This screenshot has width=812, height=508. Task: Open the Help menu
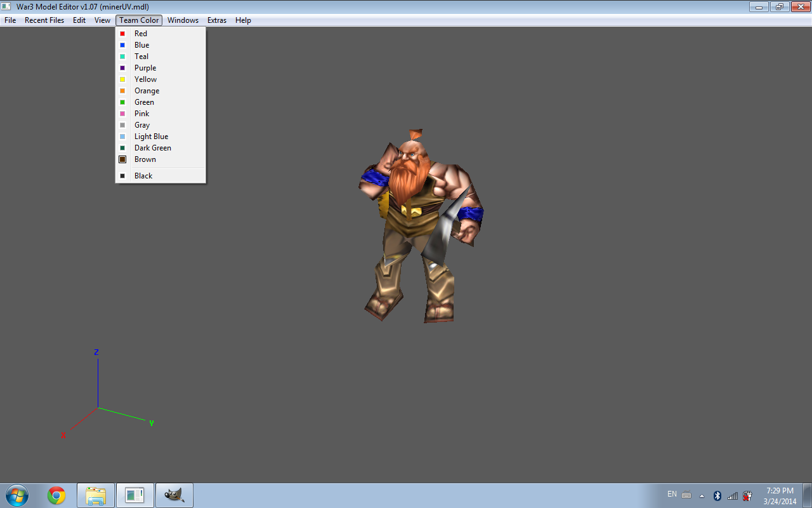[243, 20]
